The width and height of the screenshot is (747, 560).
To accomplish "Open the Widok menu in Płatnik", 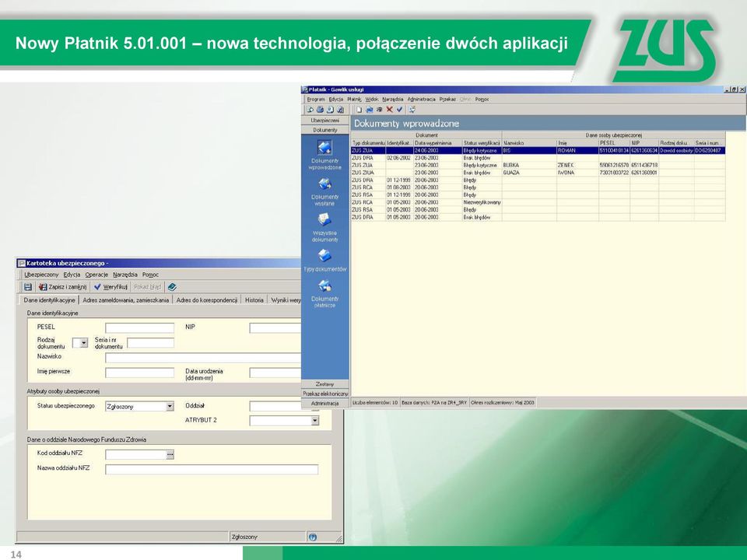I will click(x=372, y=100).
